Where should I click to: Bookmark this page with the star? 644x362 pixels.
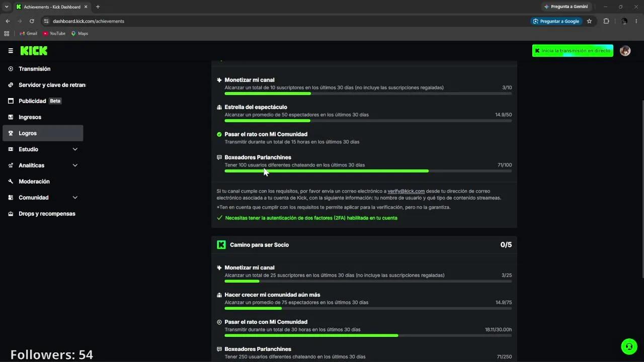[x=589, y=21]
